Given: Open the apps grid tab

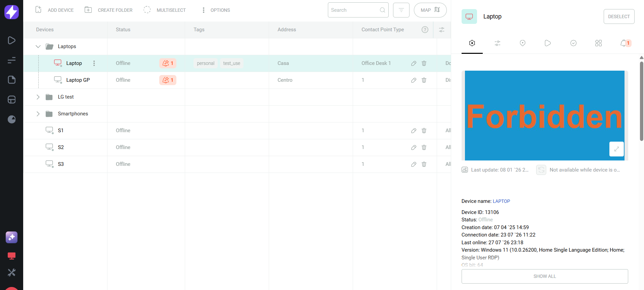Looking at the screenshot, I should click(598, 43).
